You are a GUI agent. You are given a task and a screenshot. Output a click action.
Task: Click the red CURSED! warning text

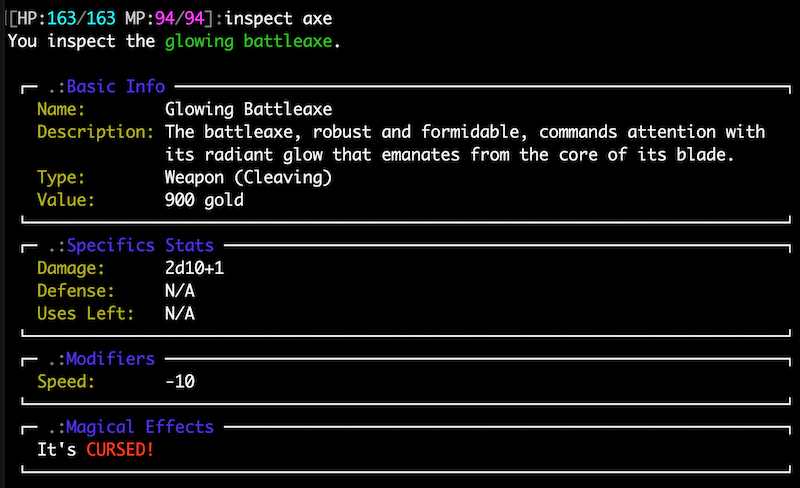120,450
